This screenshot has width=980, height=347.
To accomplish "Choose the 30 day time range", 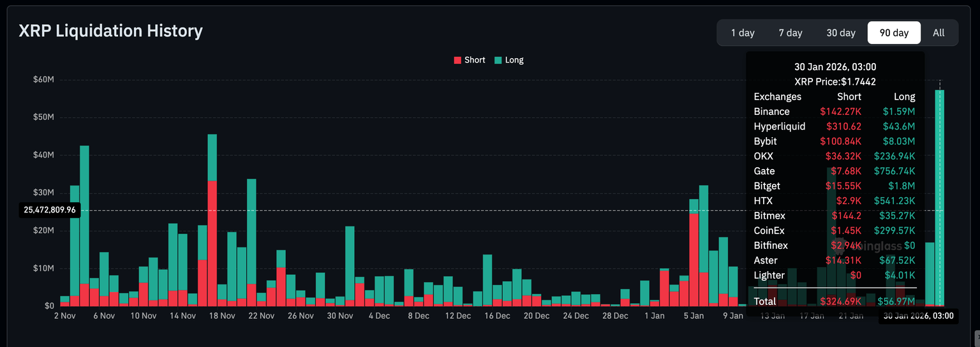I will click(x=841, y=33).
